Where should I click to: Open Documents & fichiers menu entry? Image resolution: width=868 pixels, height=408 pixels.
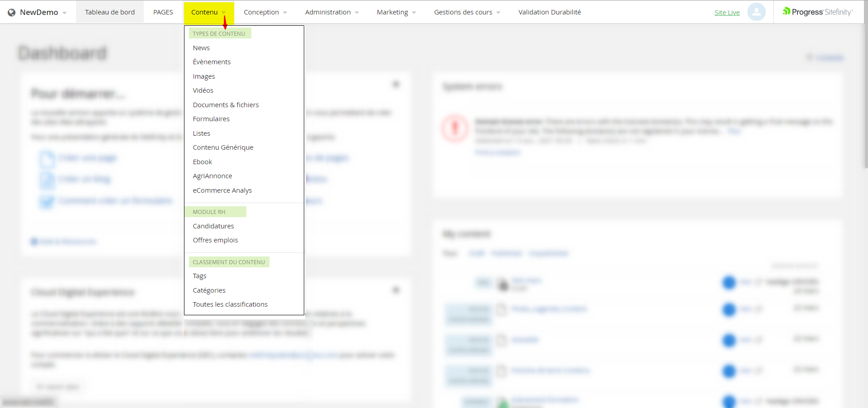pyautogui.click(x=226, y=105)
